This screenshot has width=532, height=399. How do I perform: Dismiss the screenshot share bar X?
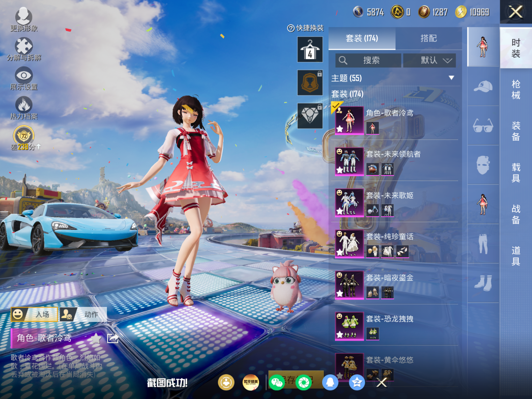point(382,383)
